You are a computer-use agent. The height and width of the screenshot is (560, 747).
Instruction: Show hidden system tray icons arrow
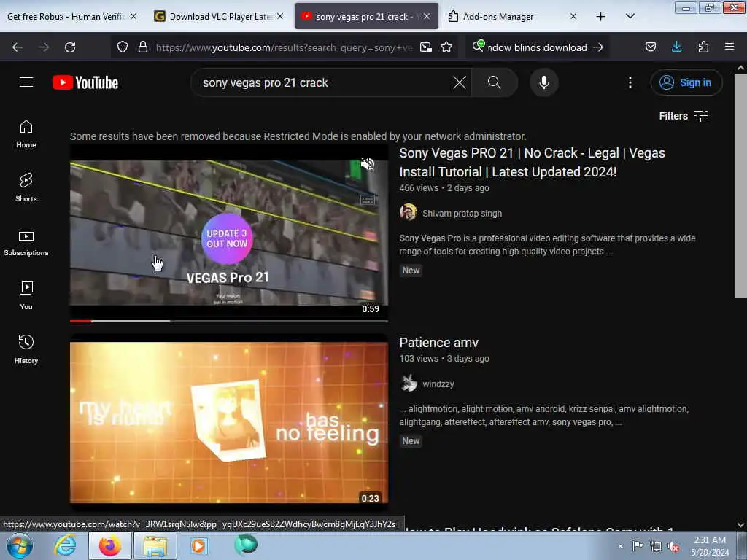pos(620,546)
